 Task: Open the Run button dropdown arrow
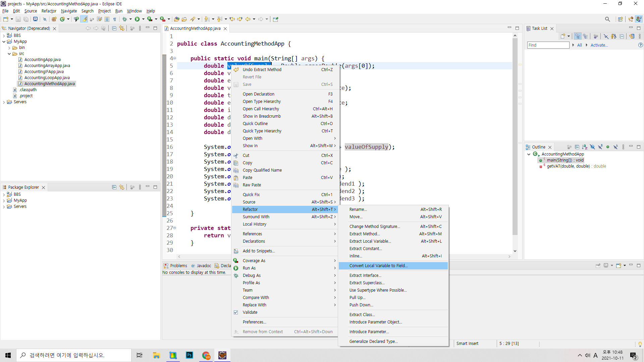pos(143,19)
